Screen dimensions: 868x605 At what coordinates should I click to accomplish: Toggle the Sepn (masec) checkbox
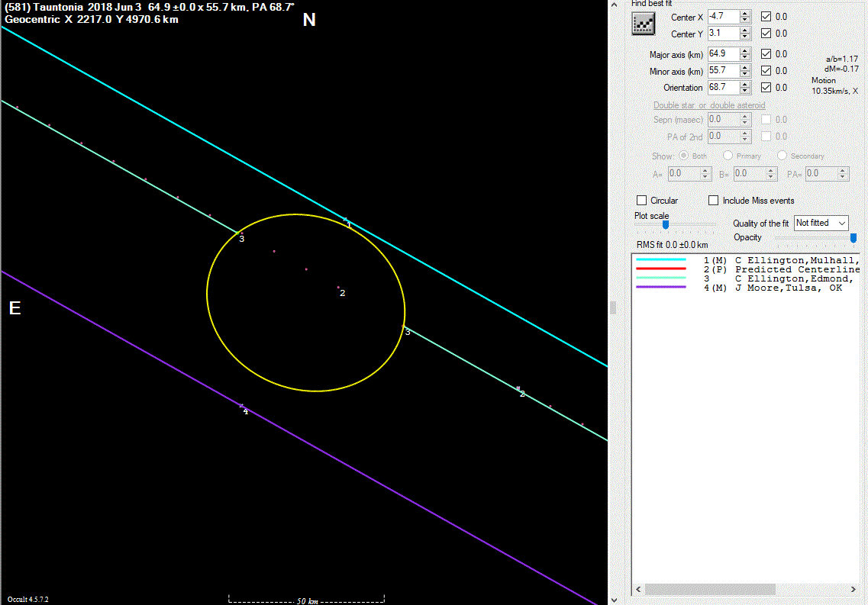pos(766,120)
